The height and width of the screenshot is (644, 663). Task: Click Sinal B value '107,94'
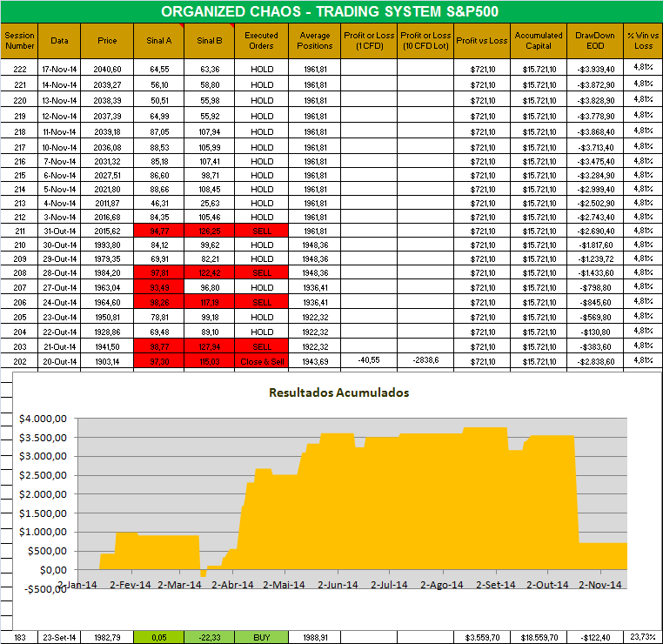210,131
